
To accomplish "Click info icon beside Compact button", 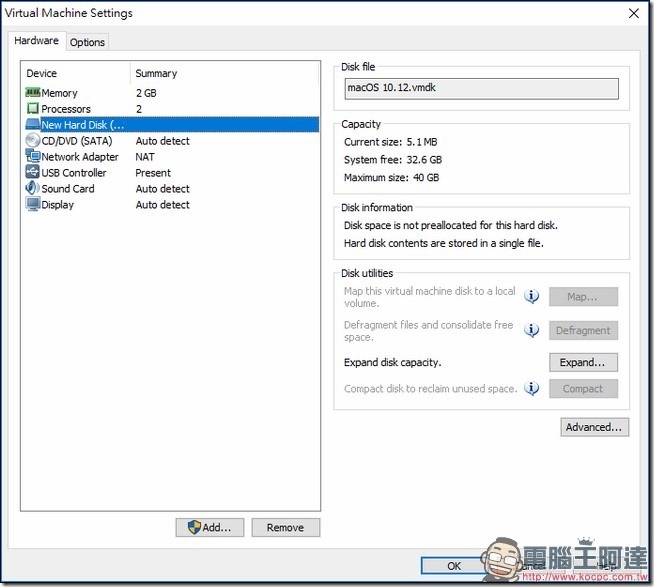I will click(x=531, y=388).
